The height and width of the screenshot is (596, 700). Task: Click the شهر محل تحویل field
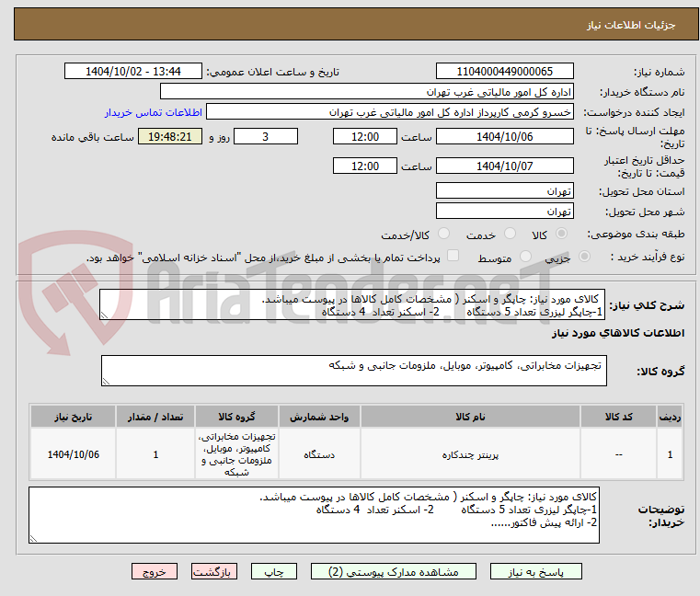tap(504, 212)
